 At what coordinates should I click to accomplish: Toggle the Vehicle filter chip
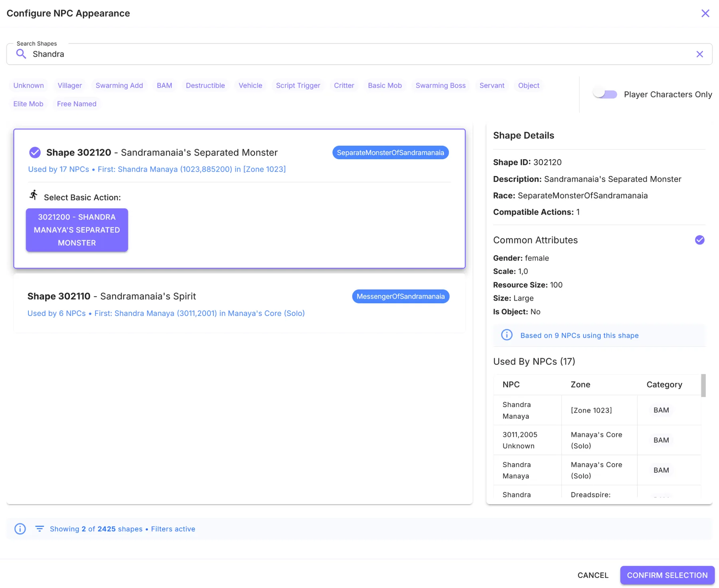coord(250,85)
